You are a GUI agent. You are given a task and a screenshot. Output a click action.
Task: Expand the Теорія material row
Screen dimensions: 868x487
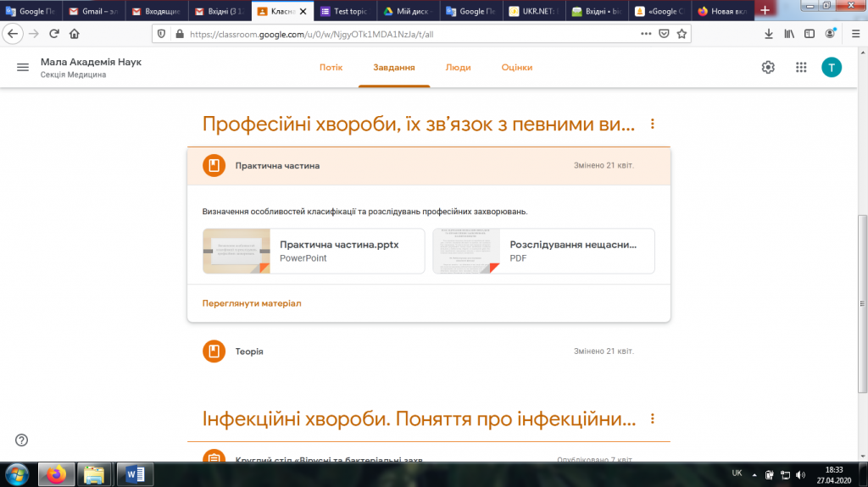pyautogui.click(x=429, y=351)
